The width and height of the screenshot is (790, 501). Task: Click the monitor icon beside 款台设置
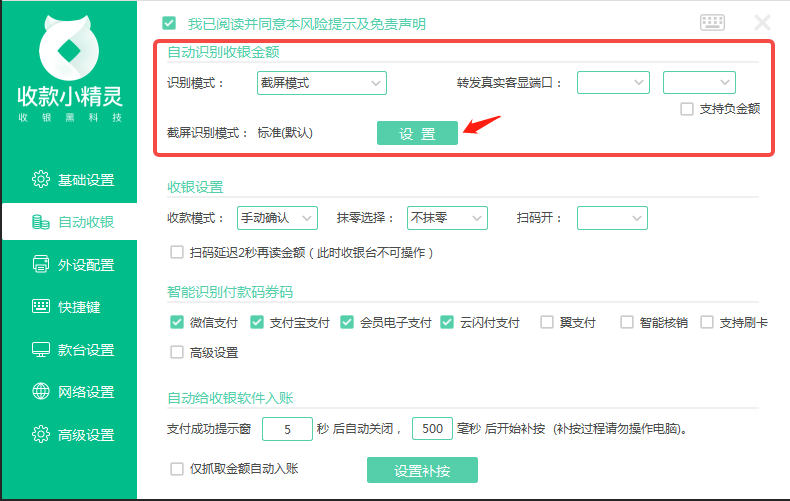[x=41, y=349]
